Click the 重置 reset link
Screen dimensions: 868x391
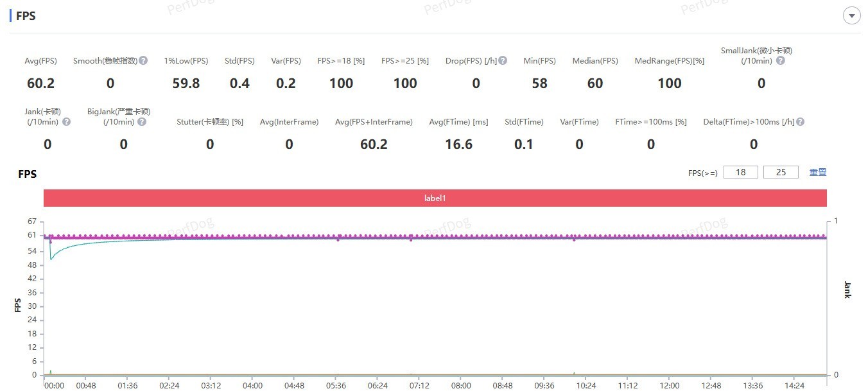[817, 172]
